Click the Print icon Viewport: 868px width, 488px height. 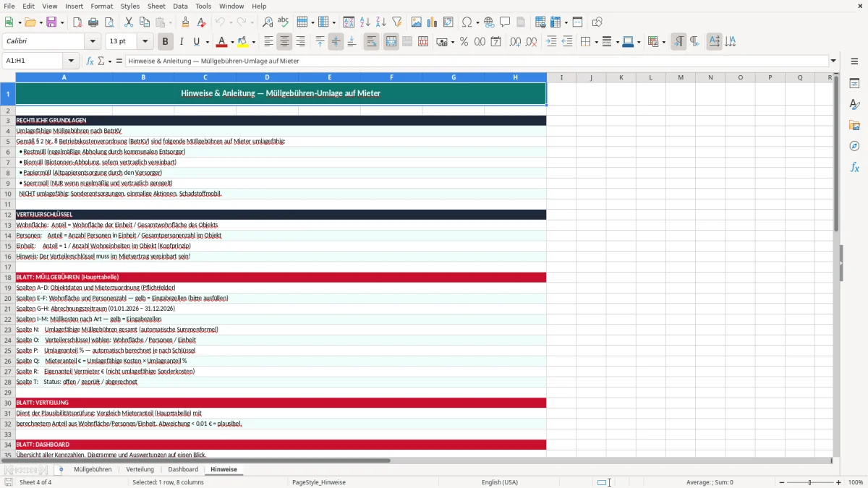click(x=93, y=22)
